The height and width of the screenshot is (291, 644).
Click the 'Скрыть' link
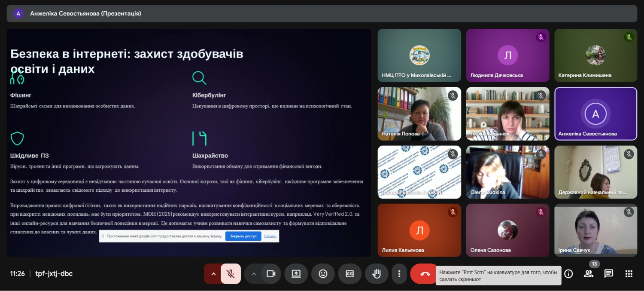click(270, 236)
